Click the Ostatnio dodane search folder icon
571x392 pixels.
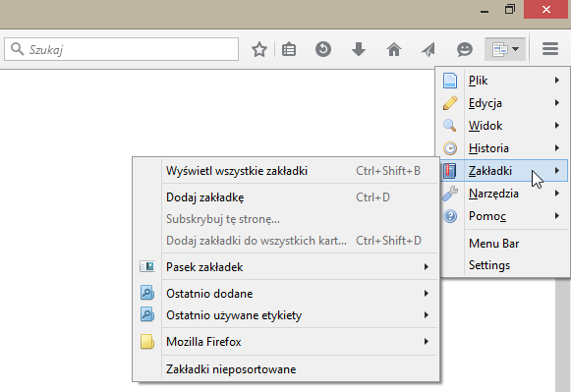[x=147, y=293]
